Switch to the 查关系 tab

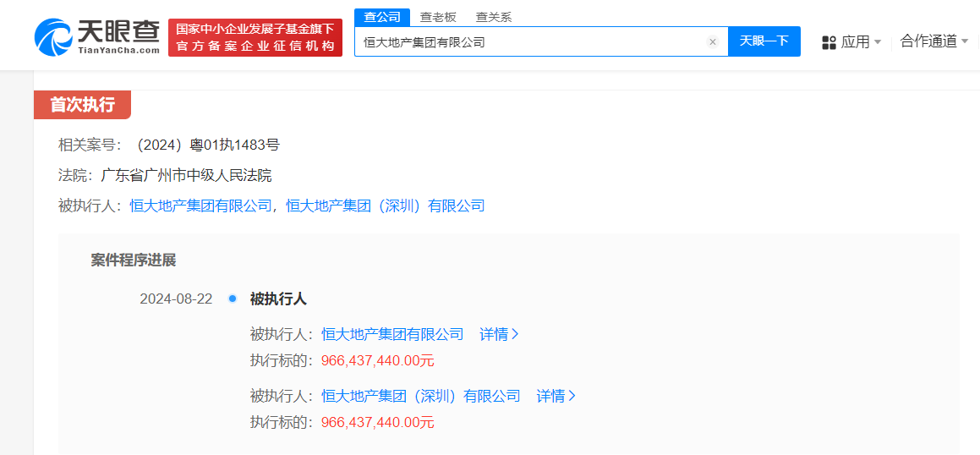[x=493, y=18]
